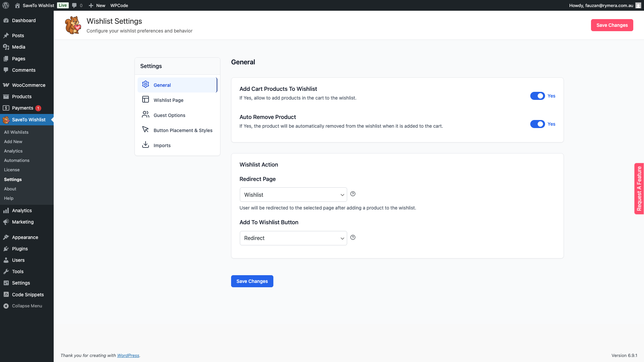This screenshot has height=362, width=644.
Task: Disable the Auto Remove Product switch
Action: 538,124
